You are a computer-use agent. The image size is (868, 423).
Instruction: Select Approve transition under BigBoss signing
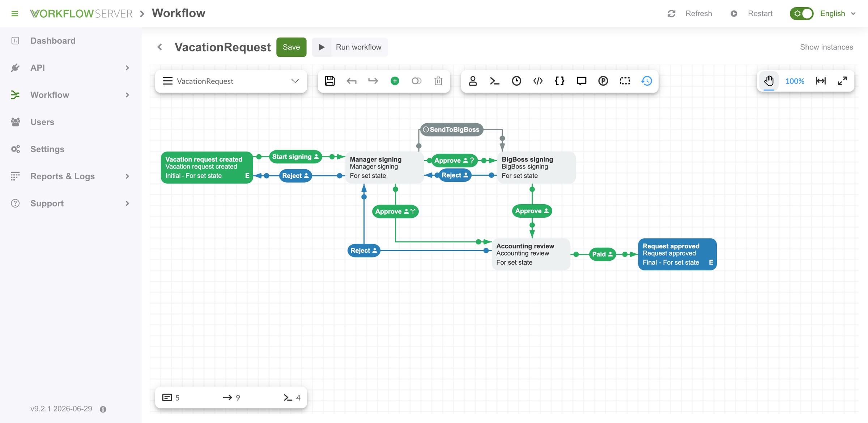click(x=532, y=211)
